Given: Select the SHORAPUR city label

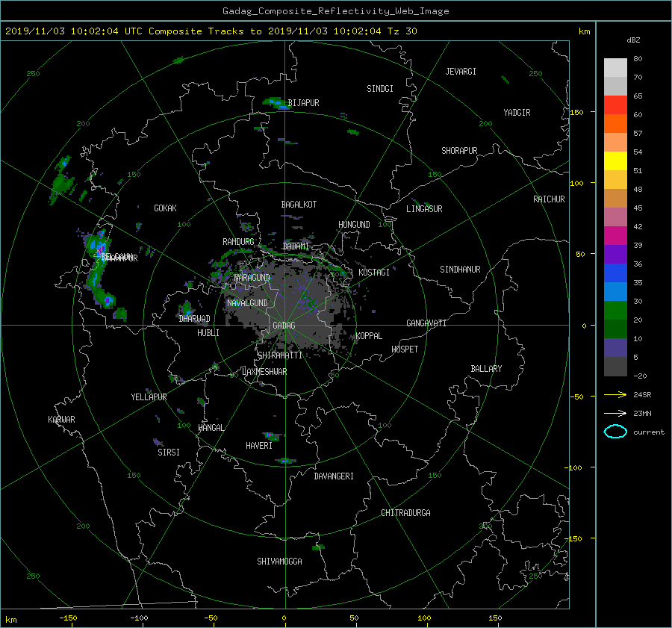Looking at the screenshot, I should point(459,151).
